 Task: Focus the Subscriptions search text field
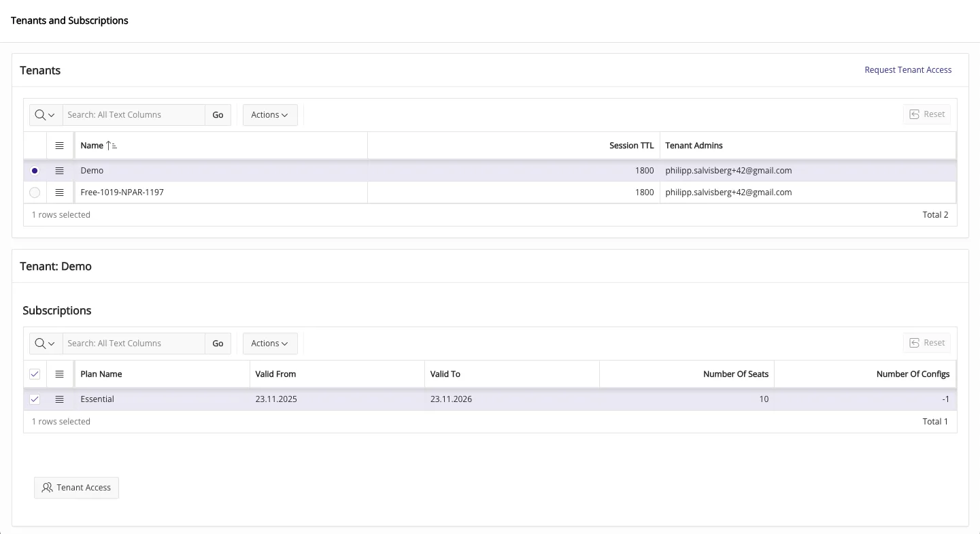133,344
